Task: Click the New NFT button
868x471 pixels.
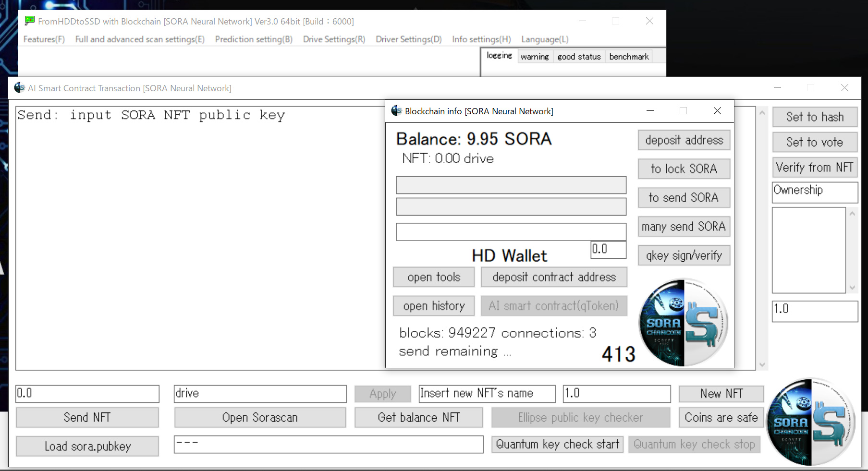Action: (721, 394)
